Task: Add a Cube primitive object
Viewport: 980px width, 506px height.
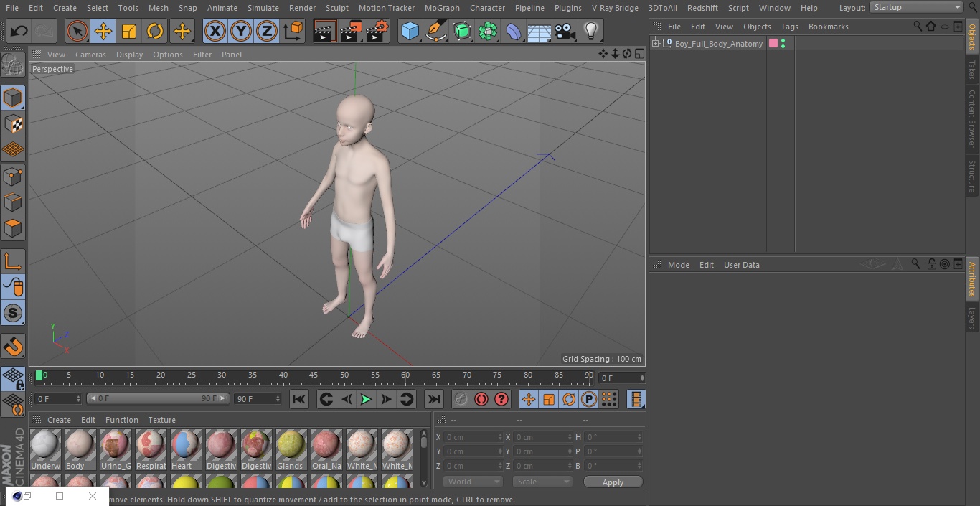Action: 410,32
